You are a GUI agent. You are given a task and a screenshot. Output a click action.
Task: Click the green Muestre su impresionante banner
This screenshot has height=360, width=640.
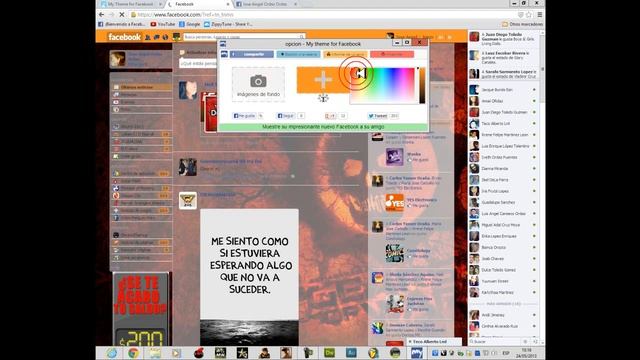tap(323, 127)
